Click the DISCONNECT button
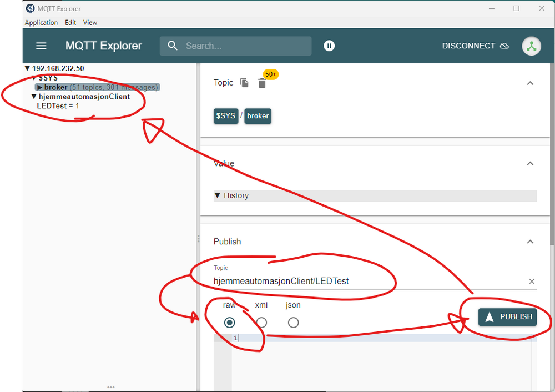The height and width of the screenshot is (392, 555). pos(476,46)
